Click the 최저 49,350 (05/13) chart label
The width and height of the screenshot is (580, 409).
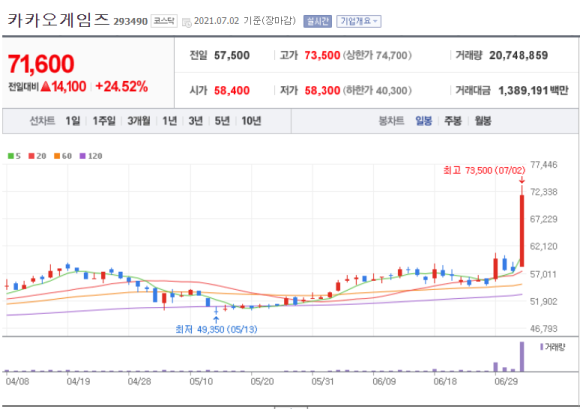click(x=216, y=329)
